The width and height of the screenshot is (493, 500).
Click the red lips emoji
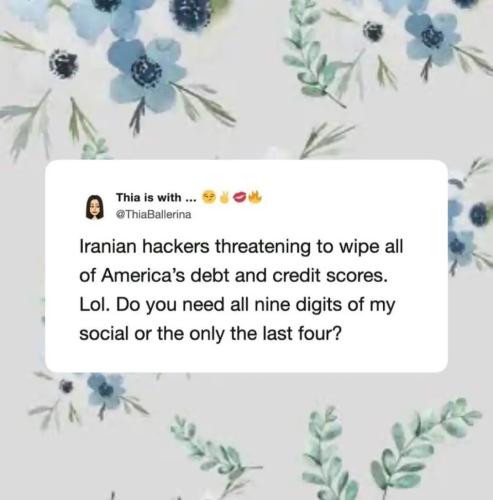[240, 198]
